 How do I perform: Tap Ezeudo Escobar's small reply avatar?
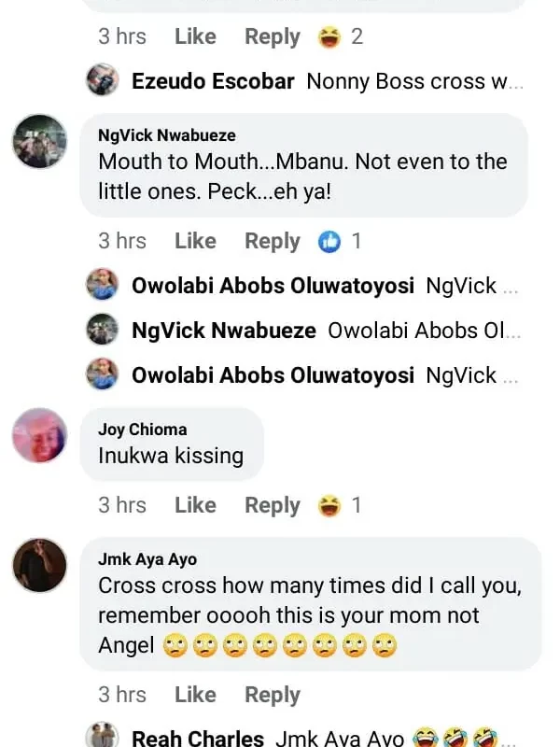click(102, 81)
